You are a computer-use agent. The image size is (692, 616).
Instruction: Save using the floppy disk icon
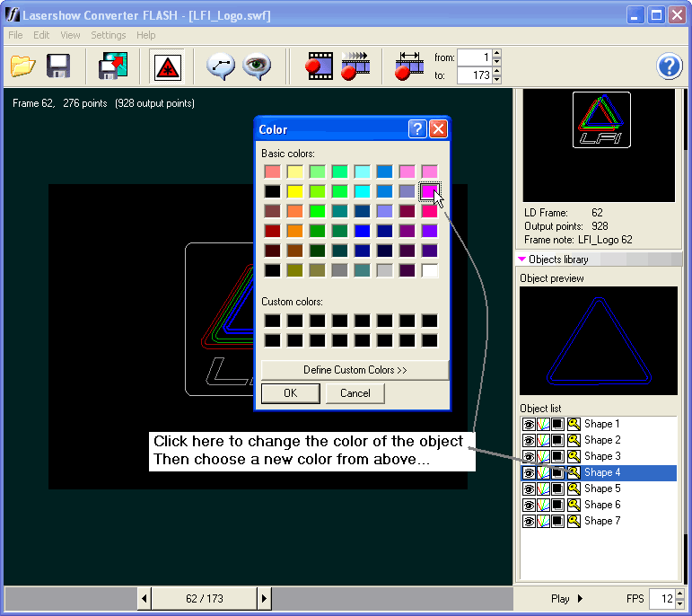[58, 66]
